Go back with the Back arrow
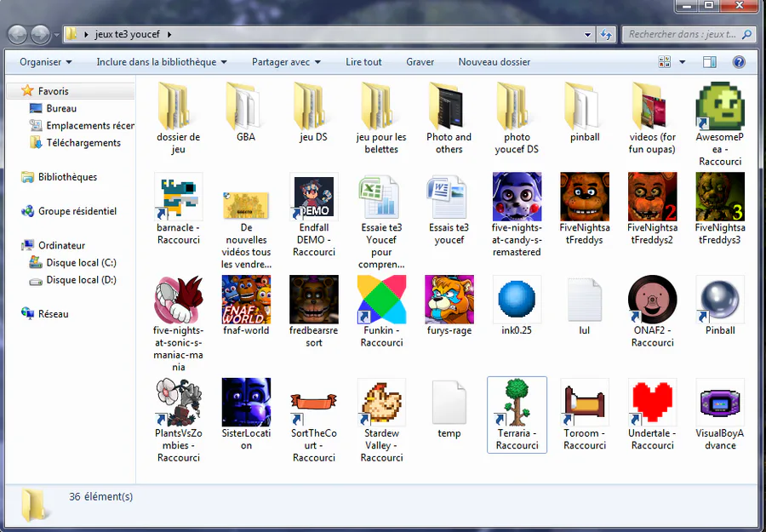Viewport: 766px width, 532px height. [x=18, y=35]
